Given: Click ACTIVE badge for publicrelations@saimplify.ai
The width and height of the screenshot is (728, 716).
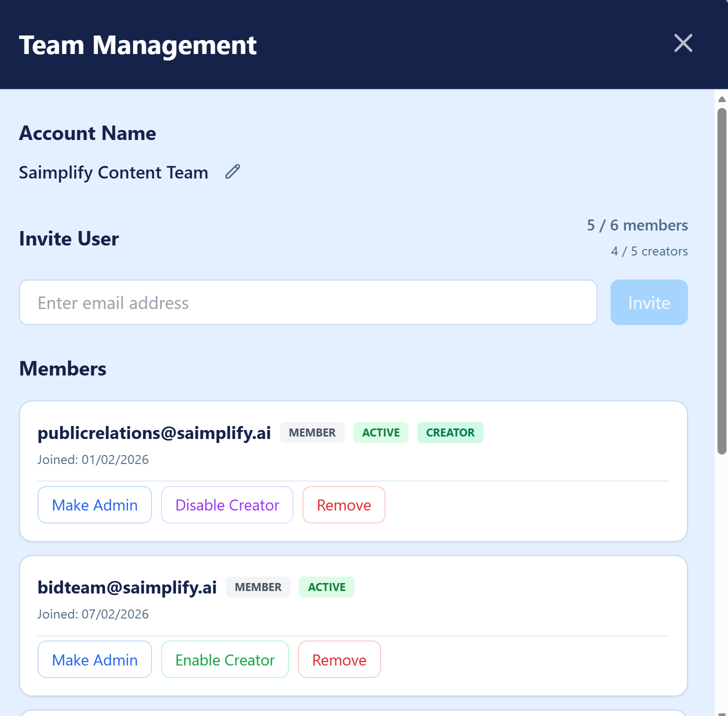Looking at the screenshot, I should click(381, 432).
